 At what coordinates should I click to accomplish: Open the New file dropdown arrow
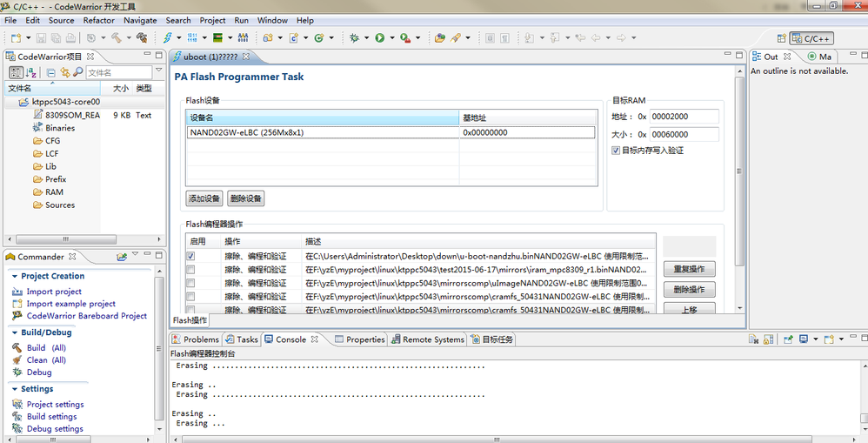[27, 38]
